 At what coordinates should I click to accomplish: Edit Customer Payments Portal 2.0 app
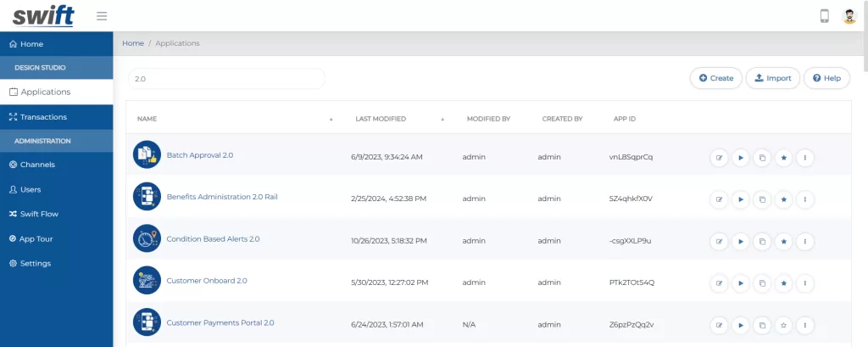click(x=719, y=326)
